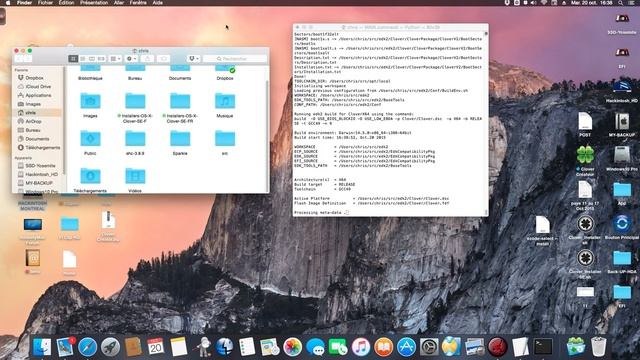Open Launchpad rocket icon in Dock
The width and height of the screenshot is (640, 360).
pos(111,347)
